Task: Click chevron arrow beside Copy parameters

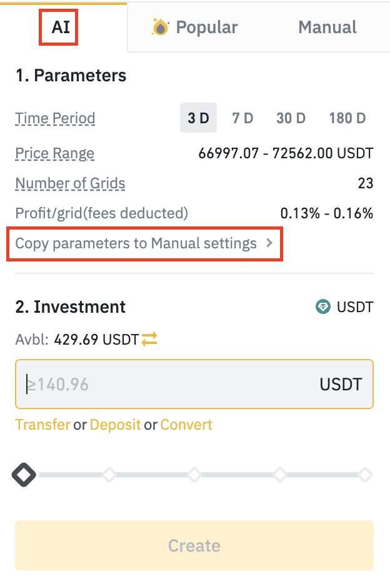Action: (269, 243)
